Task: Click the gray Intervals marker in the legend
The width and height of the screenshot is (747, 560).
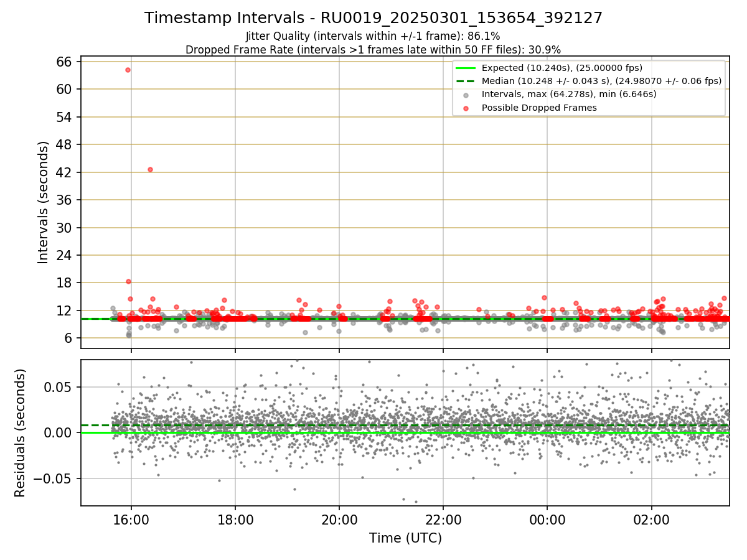Action: 466,95
